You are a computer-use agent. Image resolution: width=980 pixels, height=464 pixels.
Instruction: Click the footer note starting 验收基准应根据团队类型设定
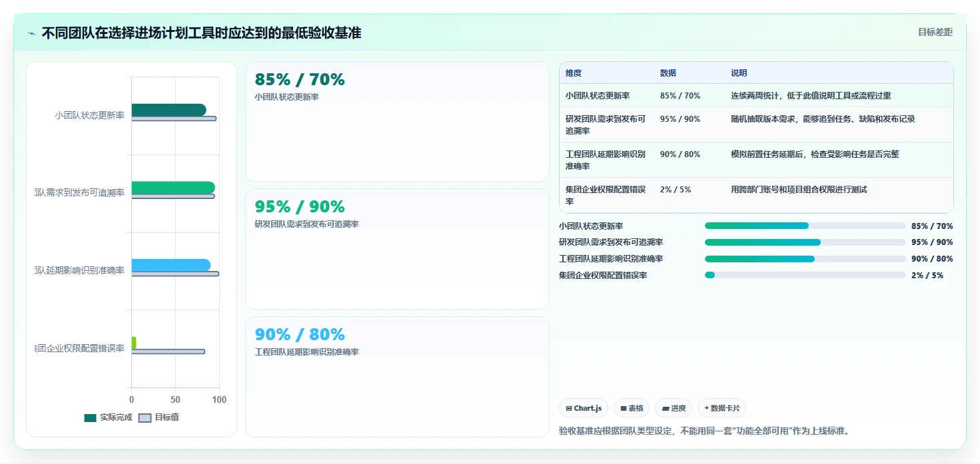(x=704, y=431)
